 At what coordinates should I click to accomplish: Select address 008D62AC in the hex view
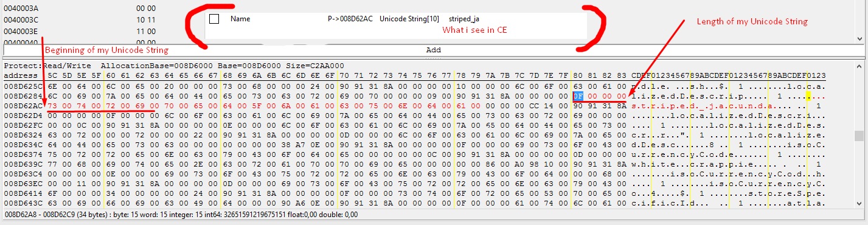point(22,106)
